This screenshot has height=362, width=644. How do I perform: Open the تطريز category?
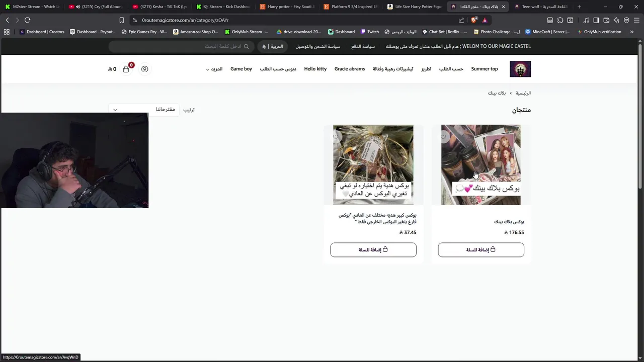[426, 69]
